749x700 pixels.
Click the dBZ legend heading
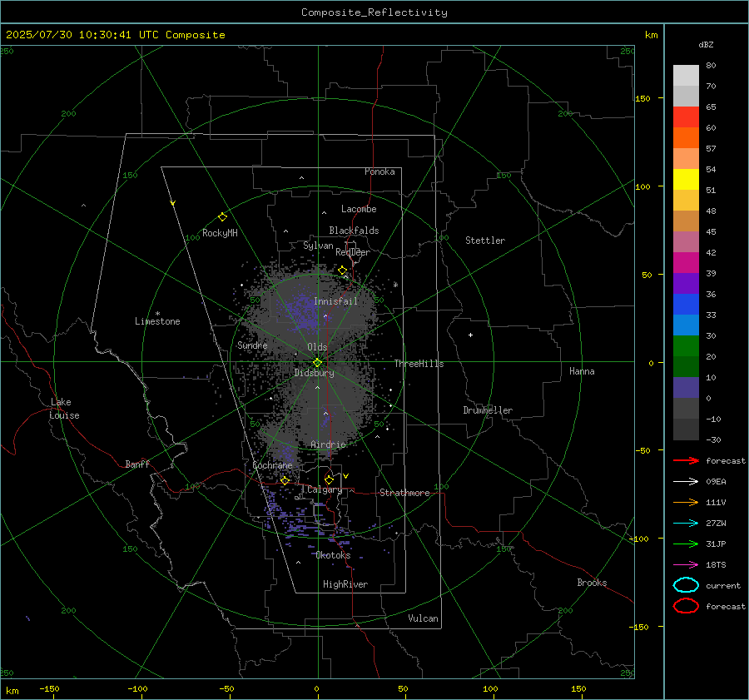click(x=706, y=44)
